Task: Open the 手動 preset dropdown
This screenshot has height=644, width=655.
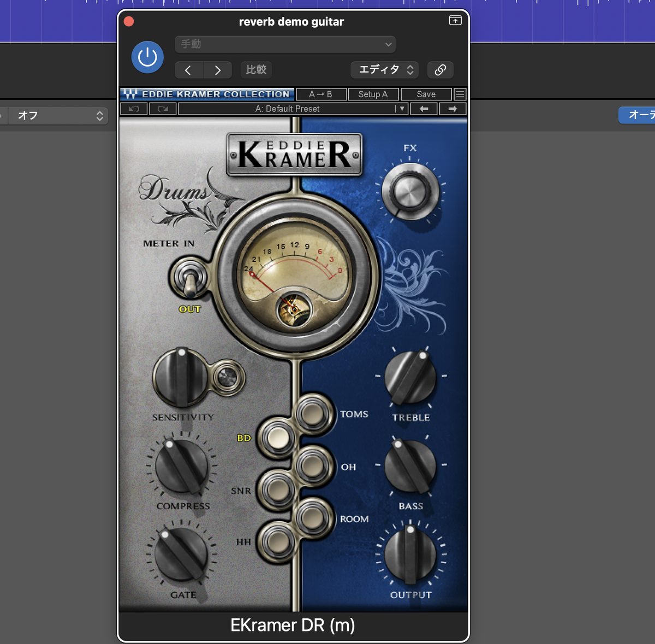Action: tap(285, 44)
